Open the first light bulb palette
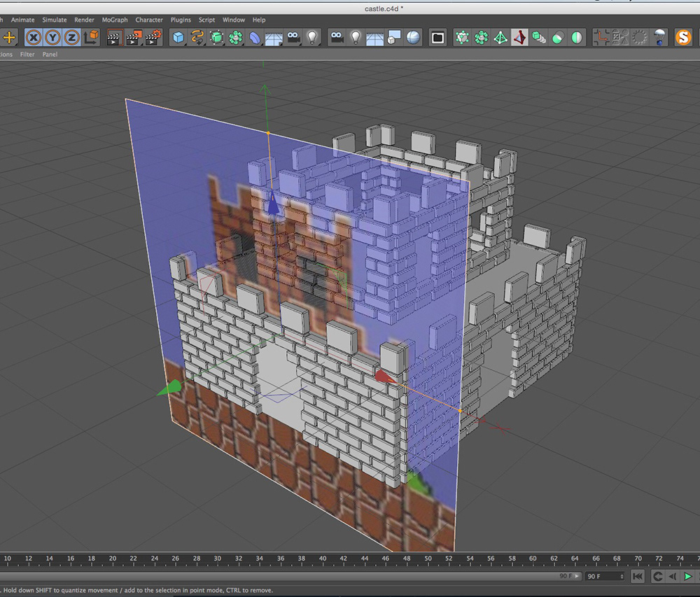Image resolution: width=700 pixels, height=597 pixels. tap(312, 38)
